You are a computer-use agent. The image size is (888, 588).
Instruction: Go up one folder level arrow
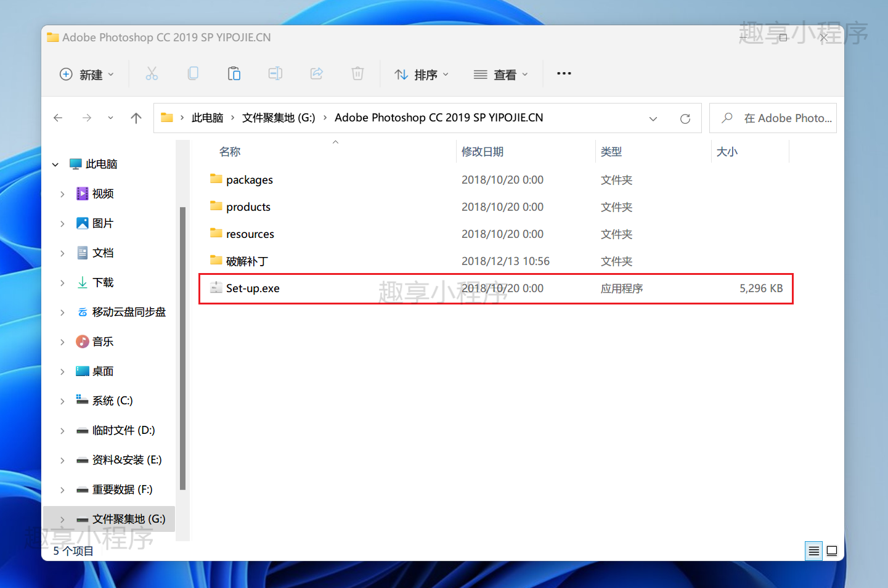click(x=136, y=118)
